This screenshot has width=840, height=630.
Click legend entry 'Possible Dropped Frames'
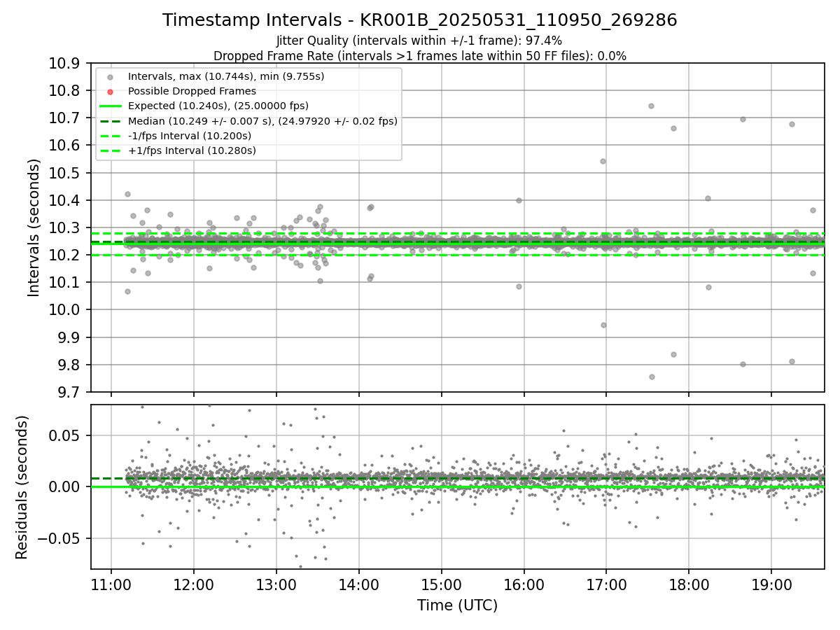click(x=192, y=91)
